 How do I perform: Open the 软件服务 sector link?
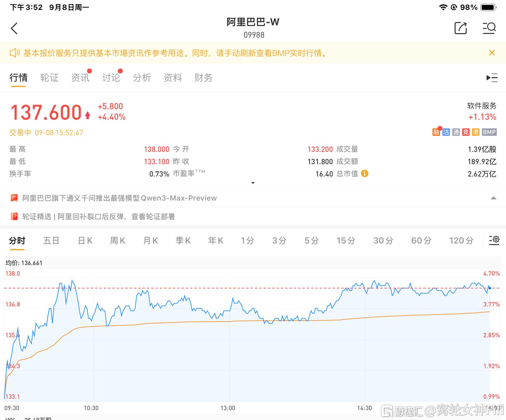point(482,106)
